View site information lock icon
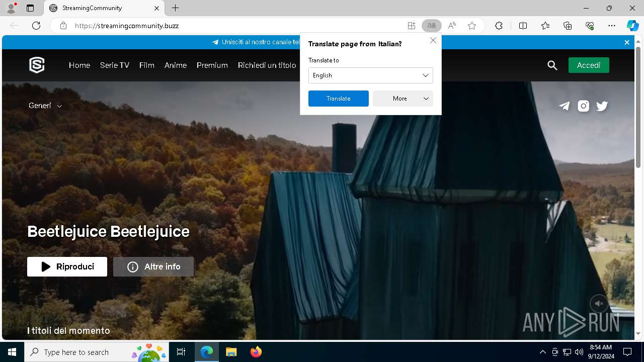The height and width of the screenshot is (362, 644). [63, 26]
